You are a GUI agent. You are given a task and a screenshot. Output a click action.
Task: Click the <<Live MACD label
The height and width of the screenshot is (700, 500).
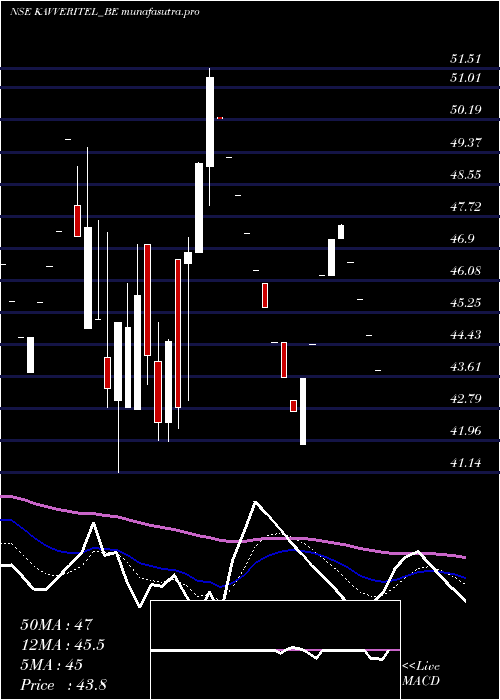point(421,674)
